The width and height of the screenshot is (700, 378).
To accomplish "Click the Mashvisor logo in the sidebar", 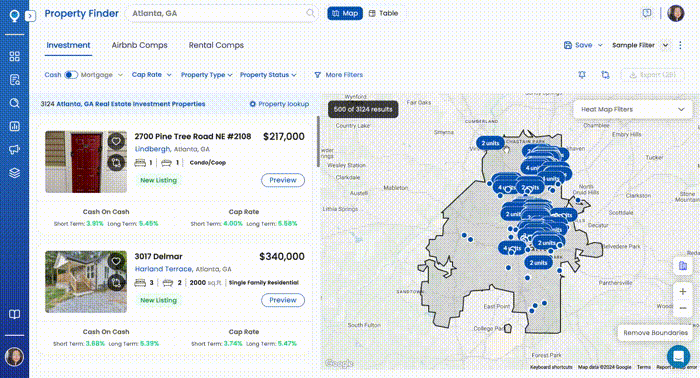I will click(x=14, y=16).
